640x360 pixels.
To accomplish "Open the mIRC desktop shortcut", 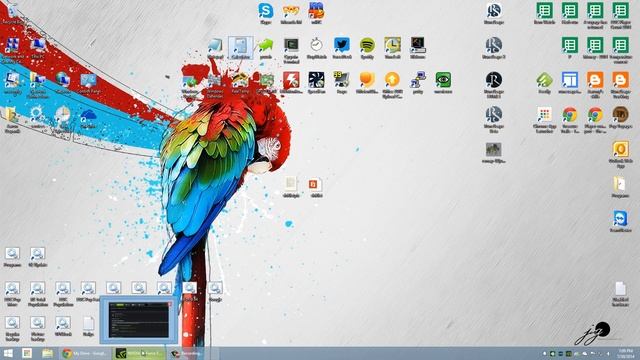I will (x=316, y=11).
